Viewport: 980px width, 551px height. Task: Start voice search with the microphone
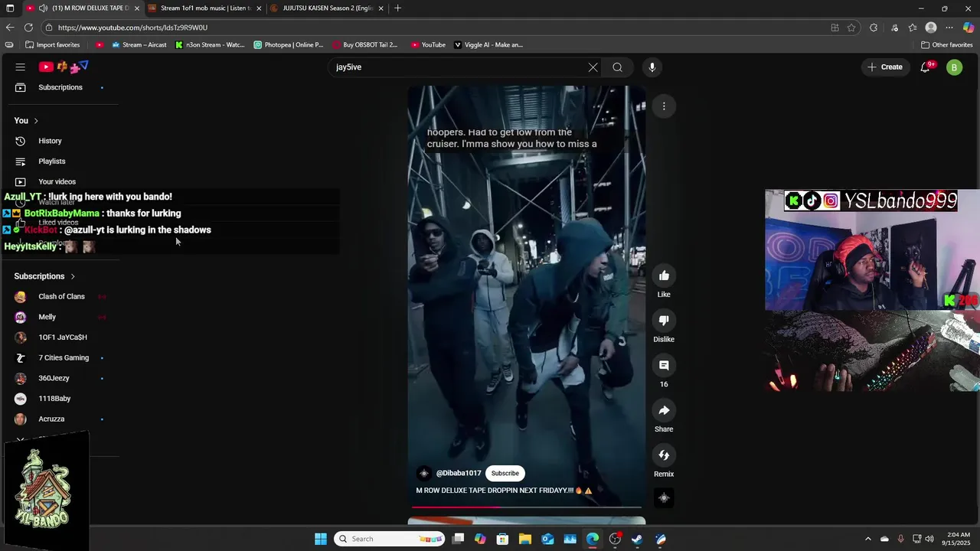coord(652,67)
